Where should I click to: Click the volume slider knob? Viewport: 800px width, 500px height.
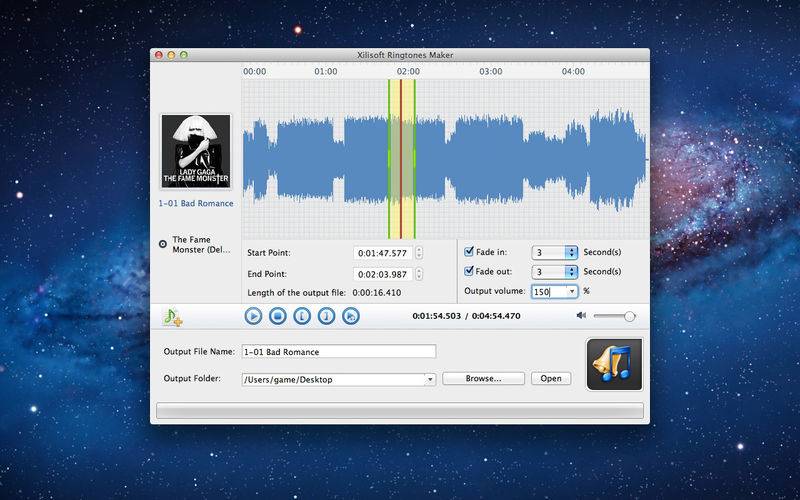click(630, 316)
